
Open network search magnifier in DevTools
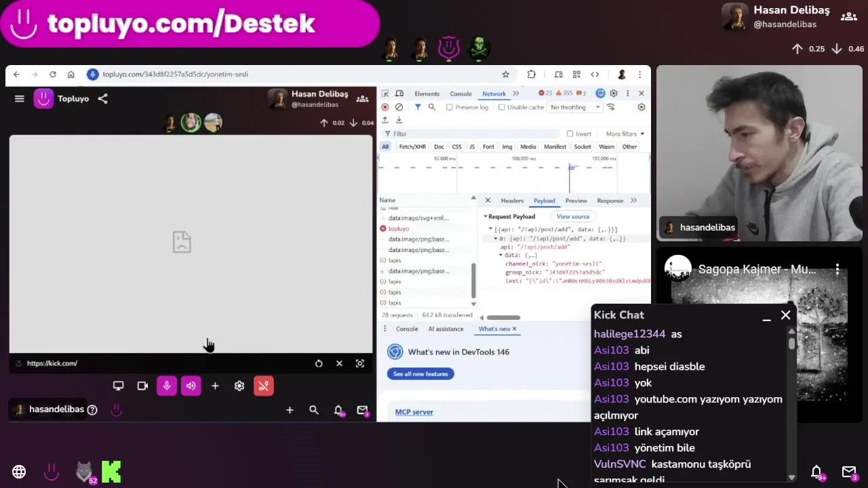(x=432, y=107)
